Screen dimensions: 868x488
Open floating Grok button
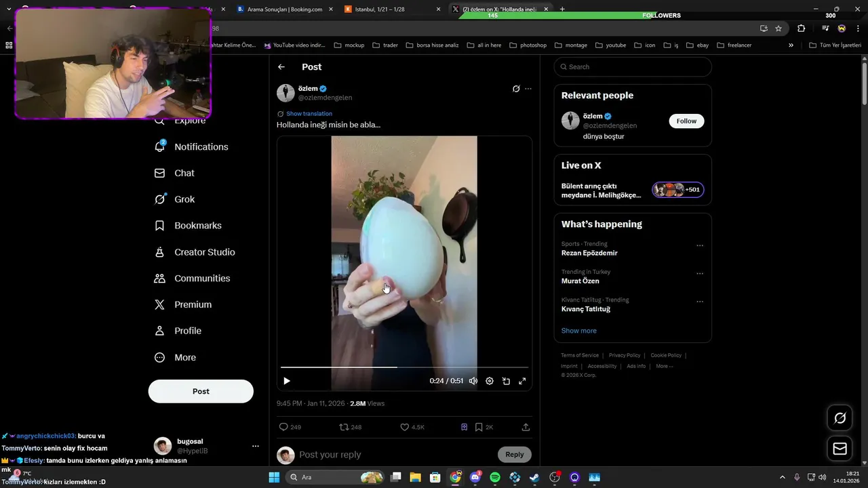[x=840, y=418]
